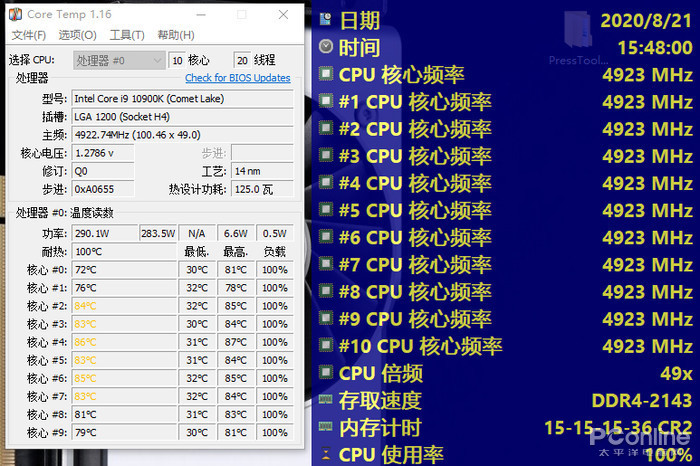700x466 pixels.
Task: Click the time value 15:48:00
Action: (655, 47)
